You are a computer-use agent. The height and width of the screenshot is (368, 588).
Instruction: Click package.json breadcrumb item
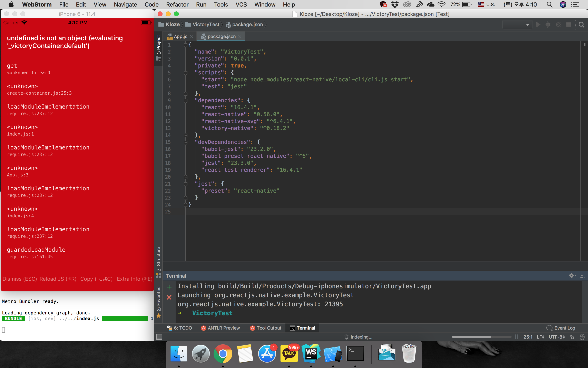[x=244, y=24]
